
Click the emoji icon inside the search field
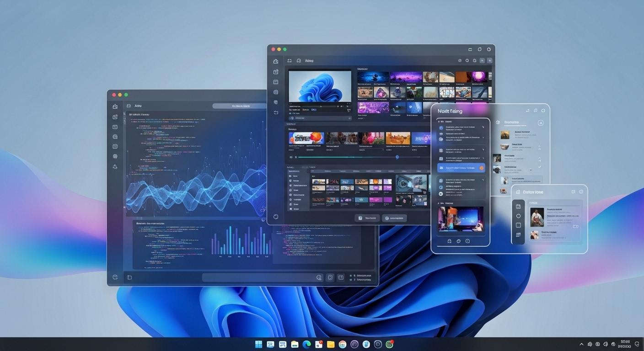[319, 277]
